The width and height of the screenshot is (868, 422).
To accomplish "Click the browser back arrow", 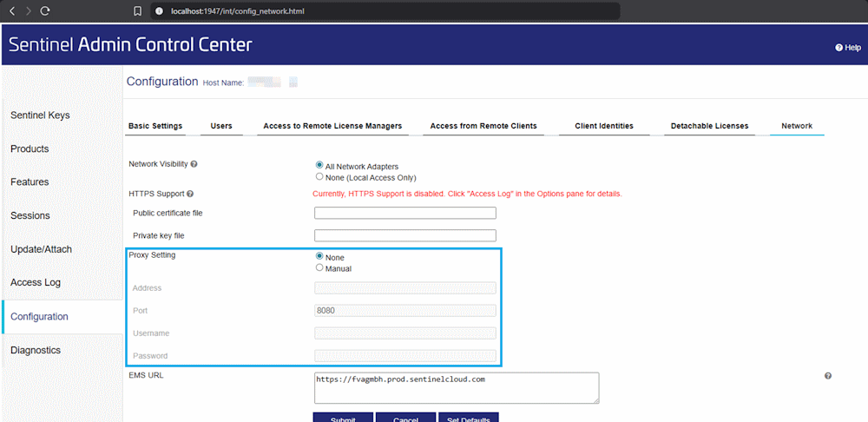I will coord(12,11).
